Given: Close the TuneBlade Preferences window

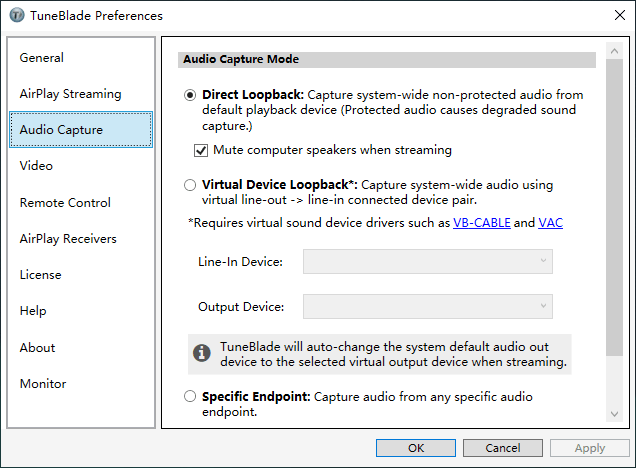Looking at the screenshot, I should click(619, 15).
